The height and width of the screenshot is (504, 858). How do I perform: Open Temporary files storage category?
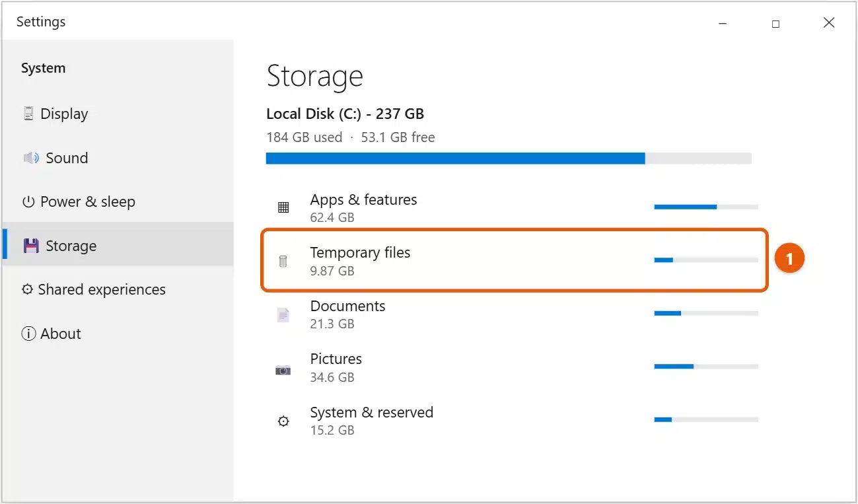515,260
